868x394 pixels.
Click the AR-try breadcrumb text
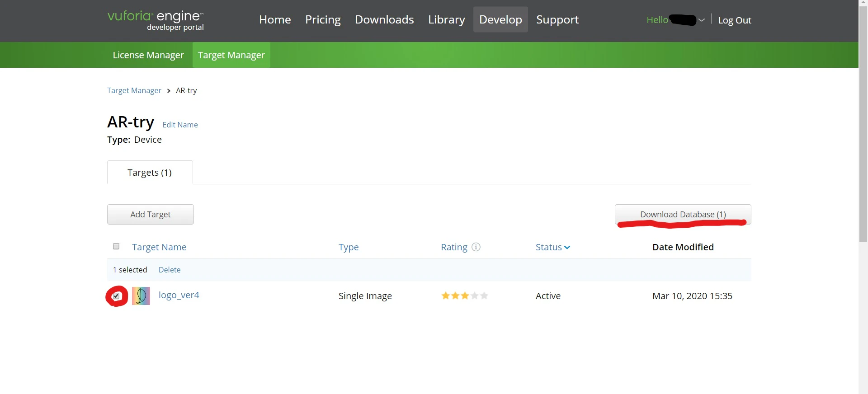tap(186, 90)
